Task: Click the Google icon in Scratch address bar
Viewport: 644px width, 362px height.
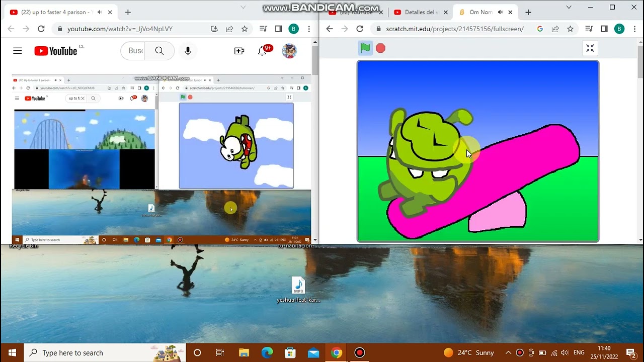Action: click(540, 29)
